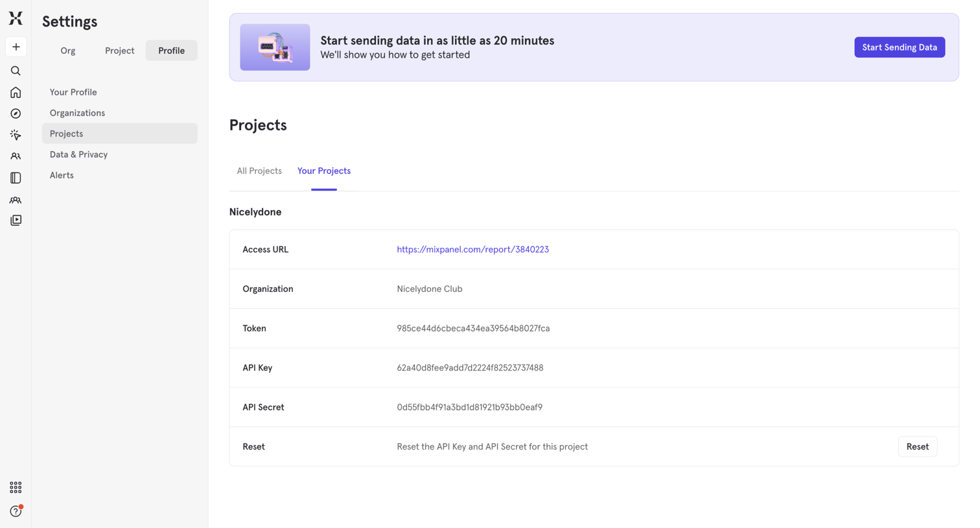
Task: Click banner headline about 20 minutes
Action: [x=437, y=40]
